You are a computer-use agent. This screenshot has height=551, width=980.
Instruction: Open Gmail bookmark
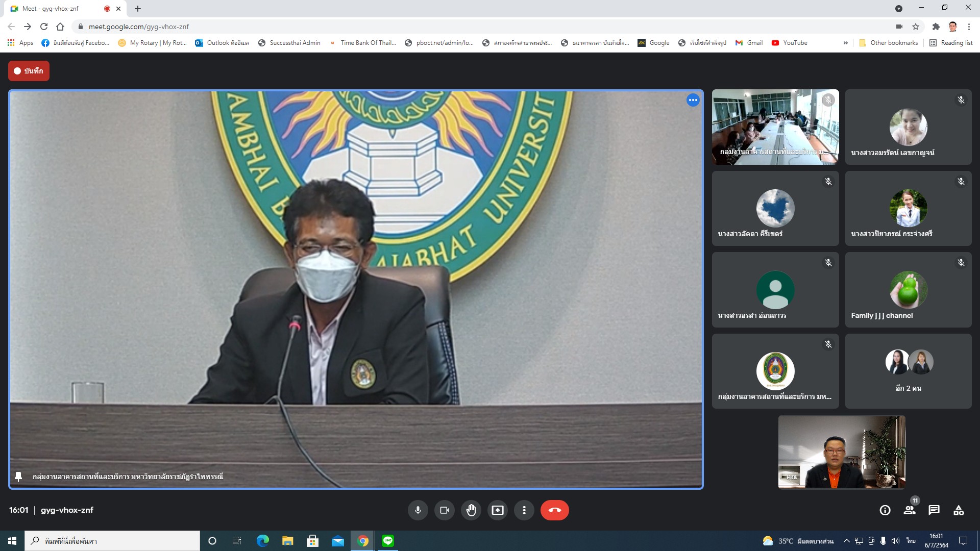coord(749,43)
